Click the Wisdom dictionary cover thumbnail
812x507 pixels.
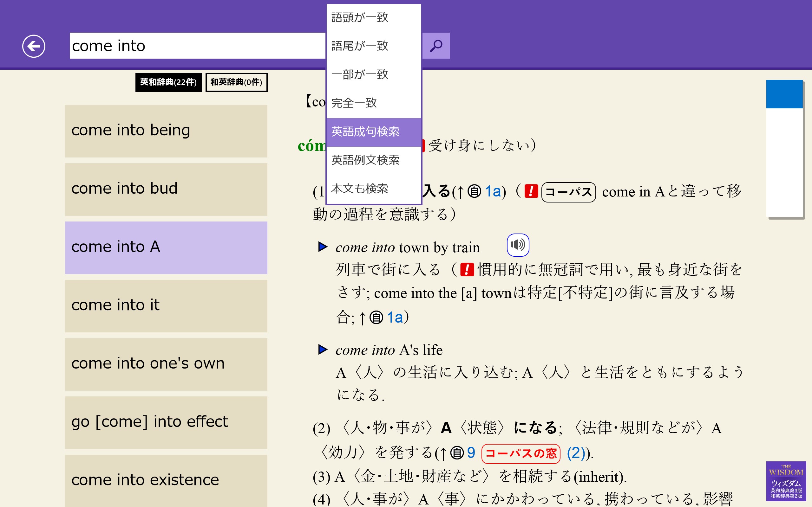coord(786,481)
